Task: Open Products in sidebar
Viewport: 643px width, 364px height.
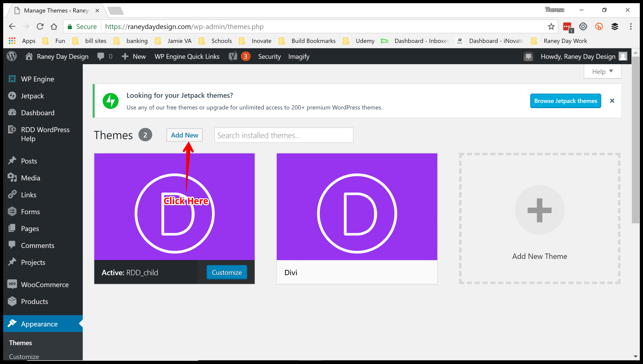Action: 43,301
